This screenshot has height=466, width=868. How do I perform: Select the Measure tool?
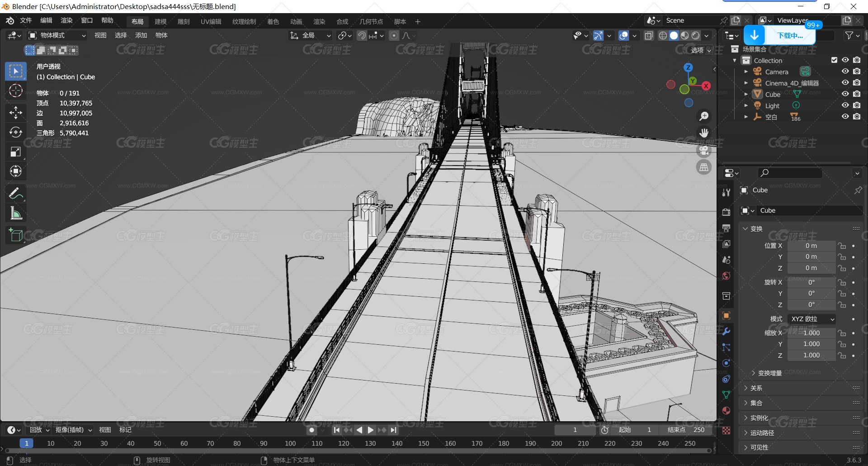pyautogui.click(x=16, y=213)
